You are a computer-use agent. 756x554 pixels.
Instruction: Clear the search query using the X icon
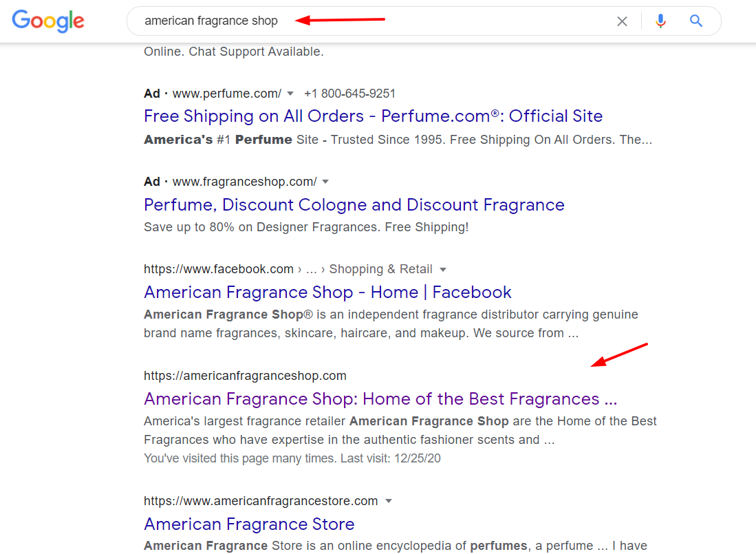pyautogui.click(x=622, y=21)
